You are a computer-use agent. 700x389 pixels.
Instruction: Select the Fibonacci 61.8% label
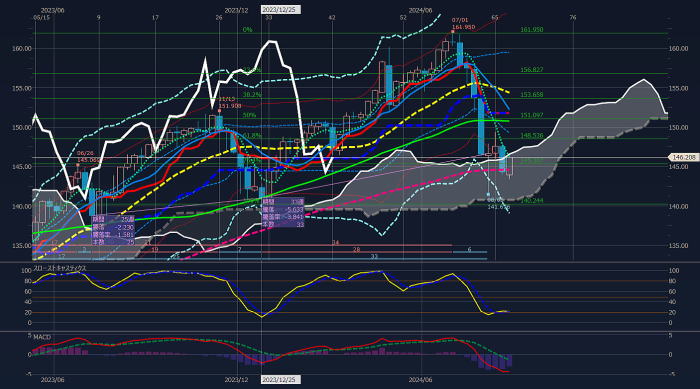[252, 135]
